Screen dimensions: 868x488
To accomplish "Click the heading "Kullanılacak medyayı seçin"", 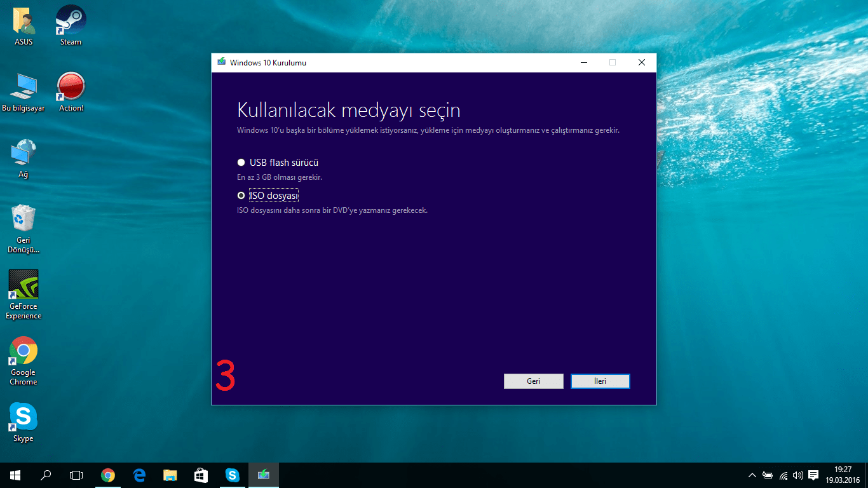I will click(349, 111).
